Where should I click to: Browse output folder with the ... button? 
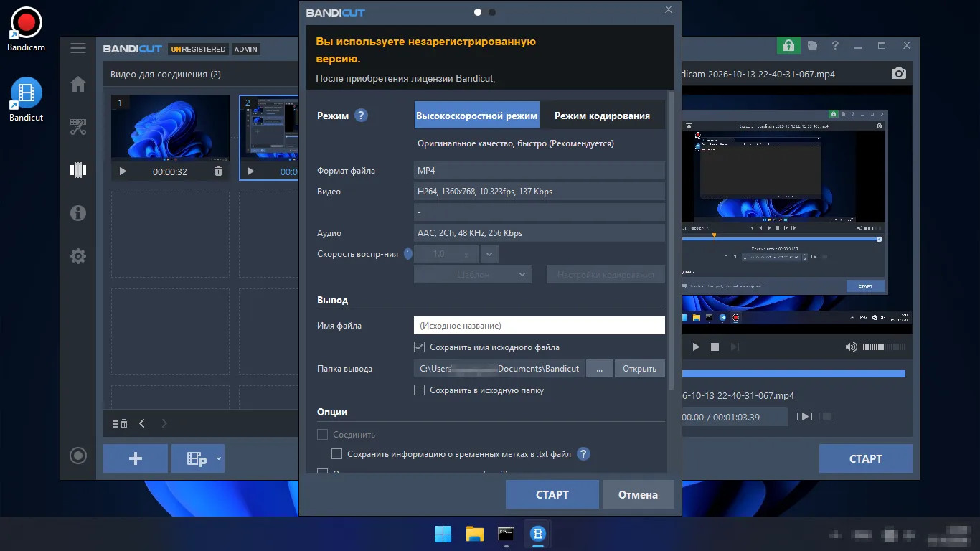(599, 369)
